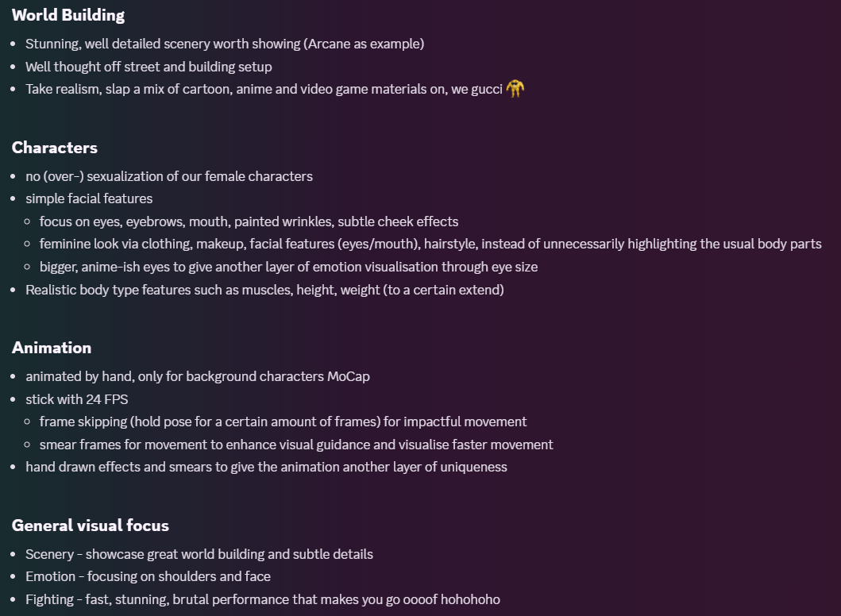841x616 pixels.
Task: Click the "feminine look via clothing" sub-bullet
Action: click(430, 244)
